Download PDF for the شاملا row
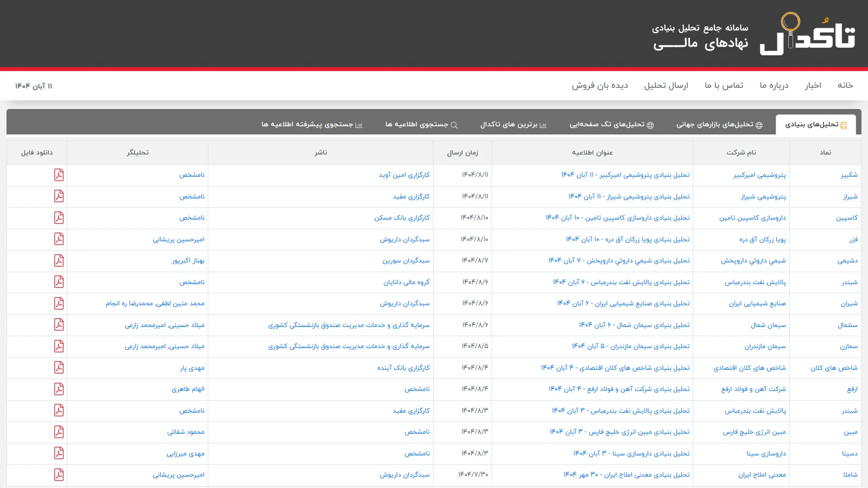The height and width of the screenshot is (488, 868). click(x=59, y=475)
